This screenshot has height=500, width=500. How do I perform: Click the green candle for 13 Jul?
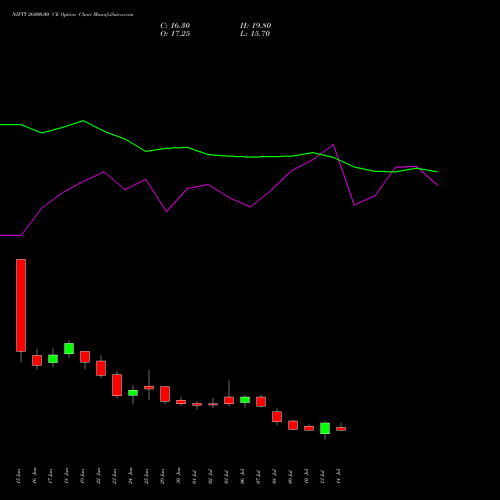point(325,428)
